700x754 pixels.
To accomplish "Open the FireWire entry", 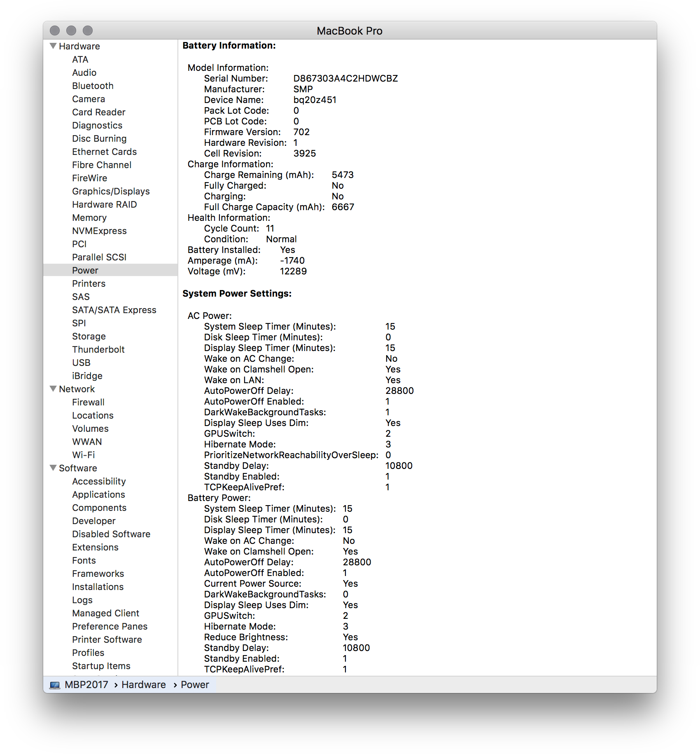I will click(x=89, y=178).
